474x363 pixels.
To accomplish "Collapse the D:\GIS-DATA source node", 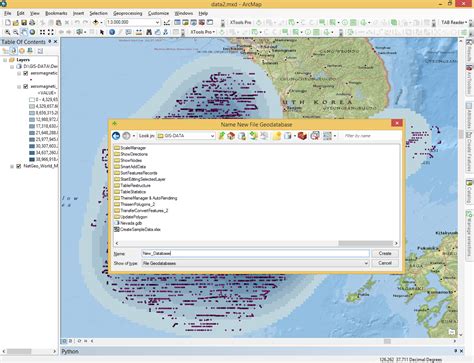I will click(12, 67).
